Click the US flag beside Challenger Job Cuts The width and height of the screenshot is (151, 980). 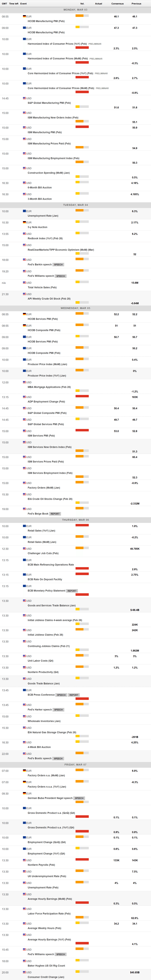click(x=24, y=548)
